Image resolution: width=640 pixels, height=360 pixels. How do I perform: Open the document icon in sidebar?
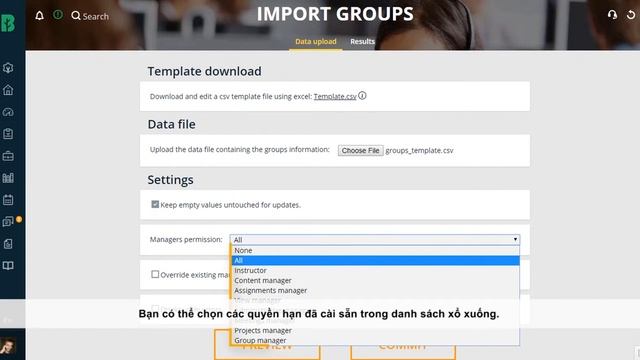click(x=8, y=244)
